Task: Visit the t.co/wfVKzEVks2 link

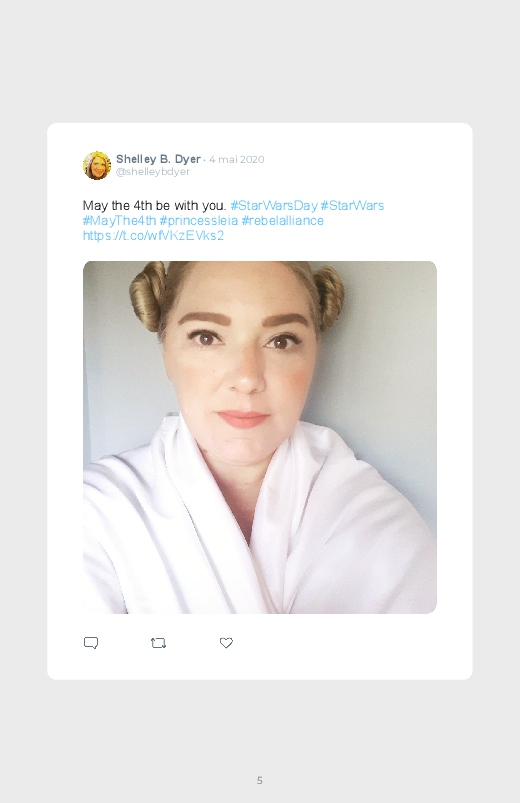Action: point(153,236)
